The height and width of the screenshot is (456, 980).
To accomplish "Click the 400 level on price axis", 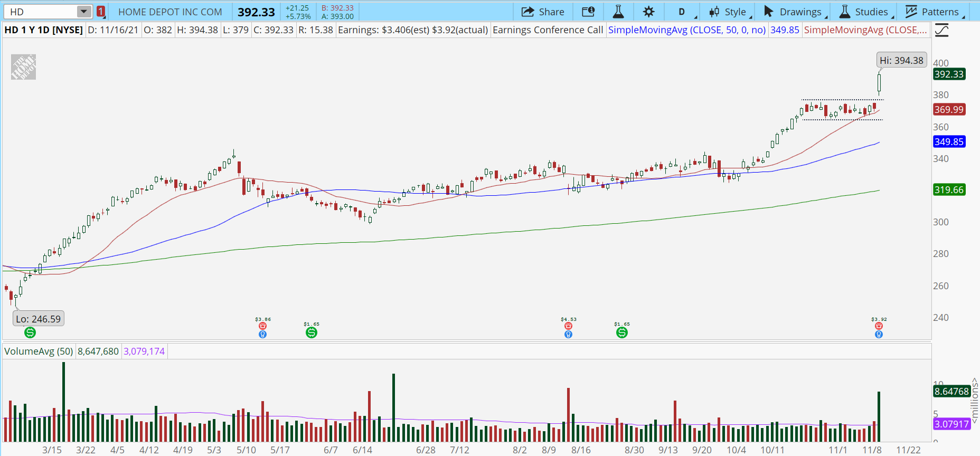I will (x=941, y=63).
